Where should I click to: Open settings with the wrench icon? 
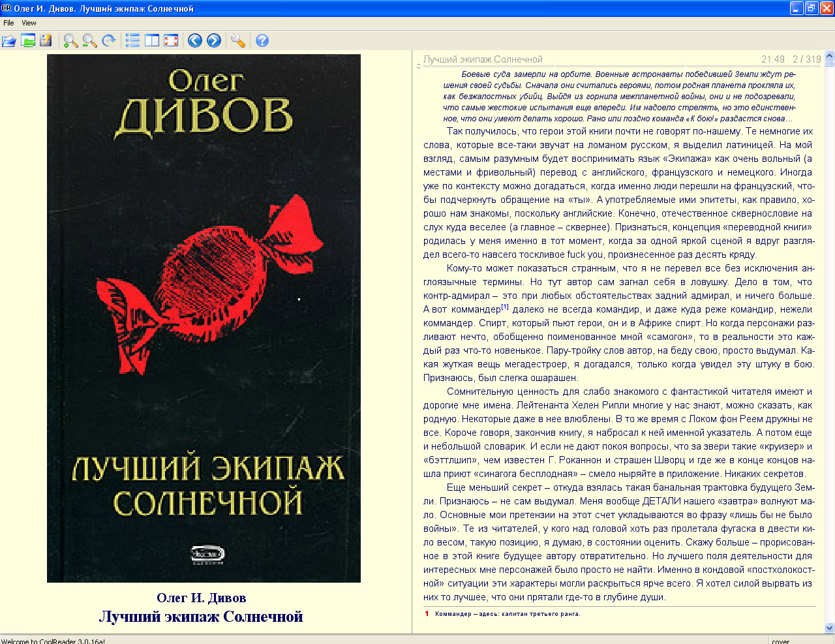238,40
